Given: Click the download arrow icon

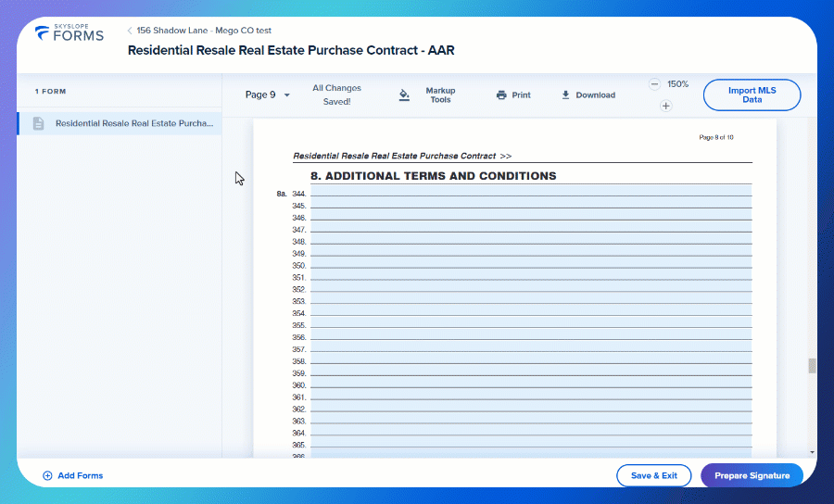Looking at the screenshot, I should pyautogui.click(x=565, y=94).
